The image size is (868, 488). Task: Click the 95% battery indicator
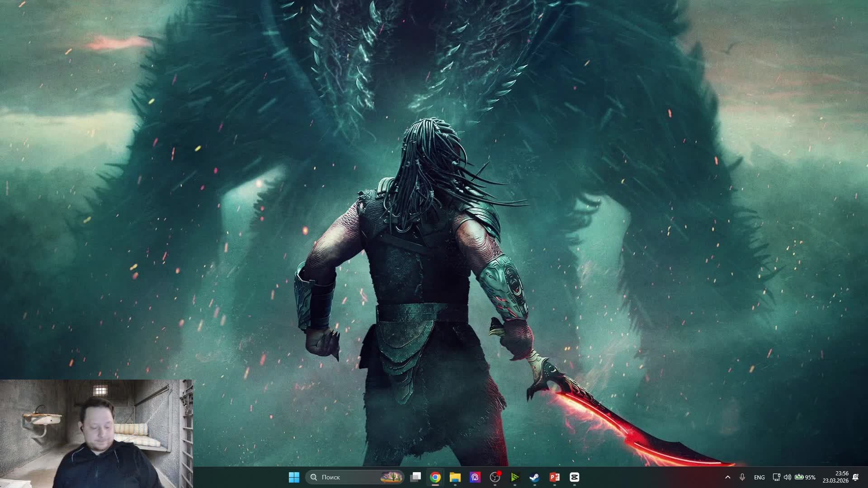point(805,477)
